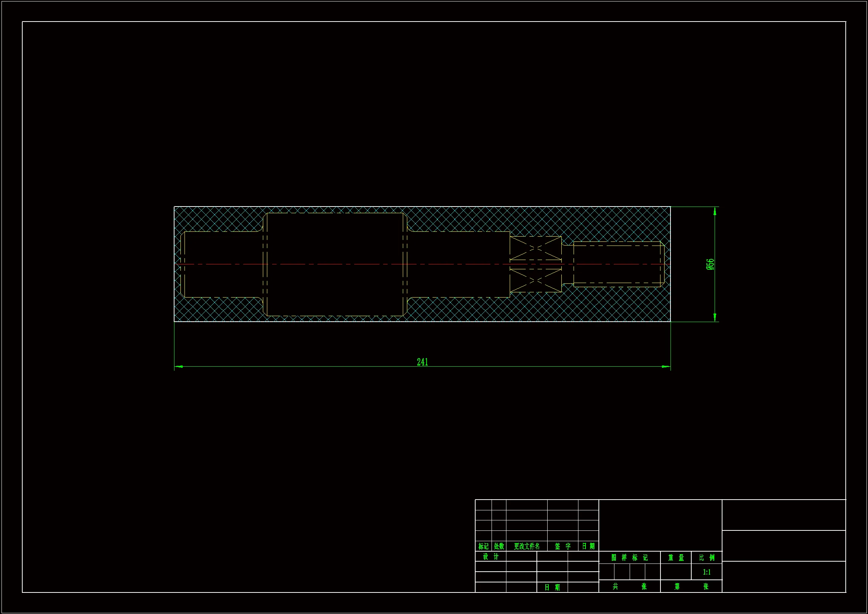Screen dimensions: 868x614
Task: Click the 签字 column header text
Action: tap(562, 546)
